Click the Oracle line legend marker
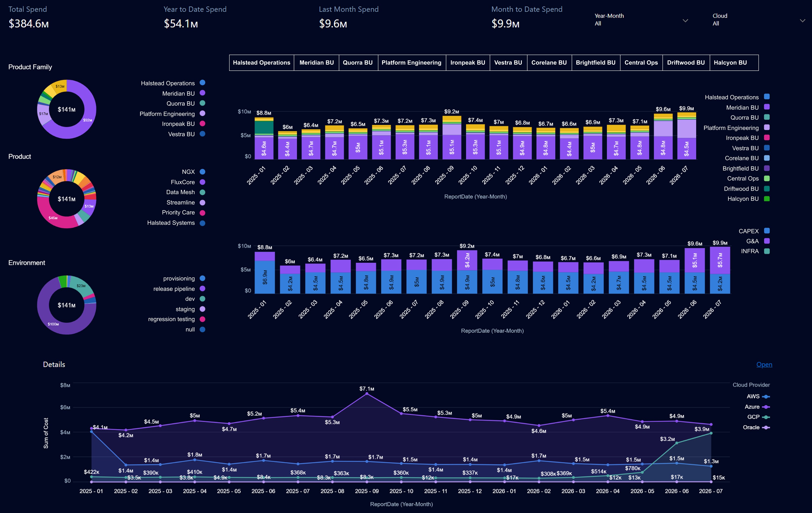The width and height of the screenshot is (812, 513). pos(766,427)
